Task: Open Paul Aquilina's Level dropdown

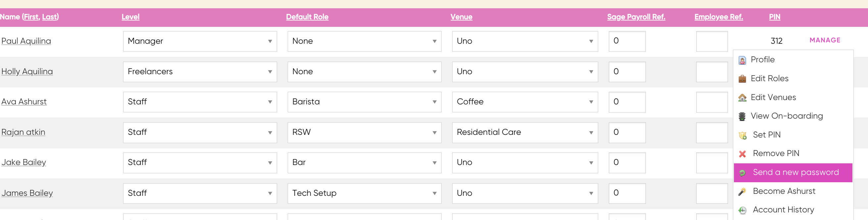Action: [200, 41]
